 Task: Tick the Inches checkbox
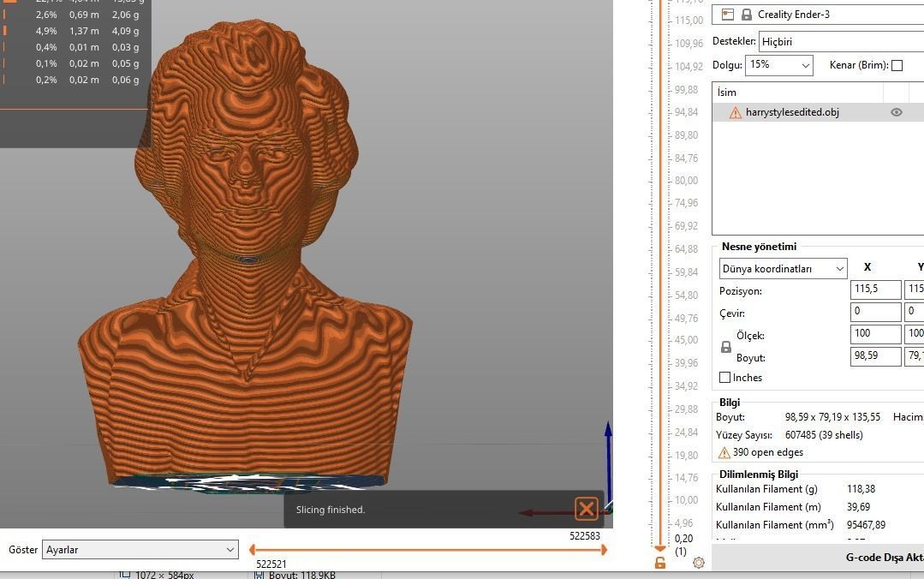[x=724, y=378]
